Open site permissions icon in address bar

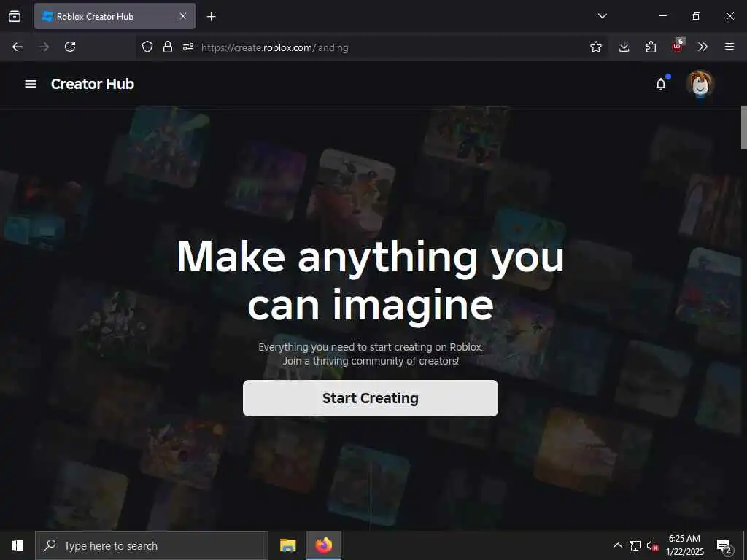[x=188, y=47]
